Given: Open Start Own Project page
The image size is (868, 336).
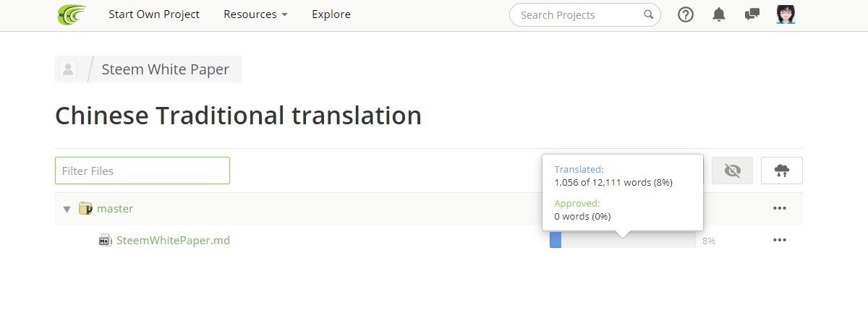Looking at the screenshot, I should click(154, 14).
